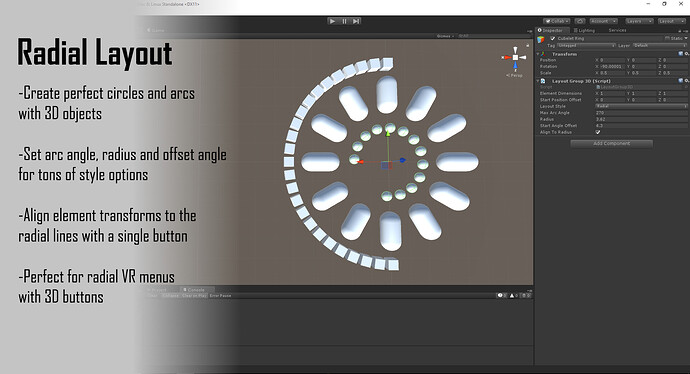Click the Position X field

(x=612, y=60)
